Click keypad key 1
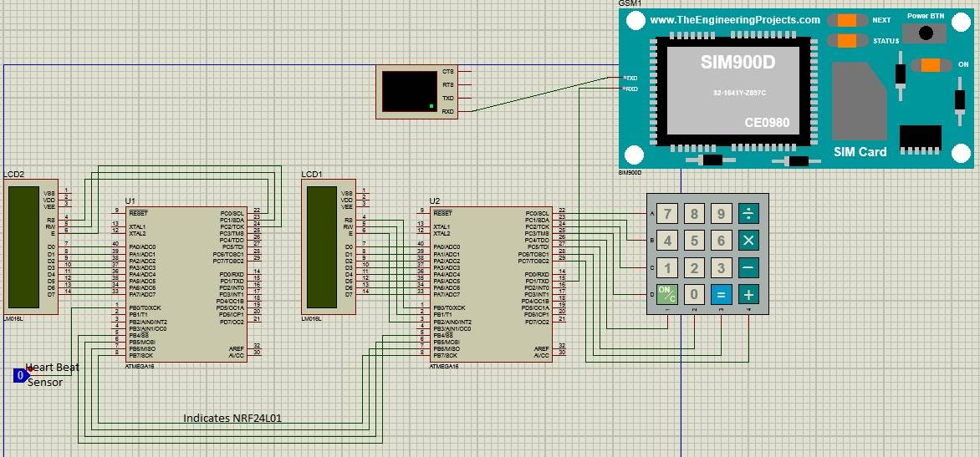The width and height of the screenshot is (980, 457). pyautogui.click(x=667, y=268)
